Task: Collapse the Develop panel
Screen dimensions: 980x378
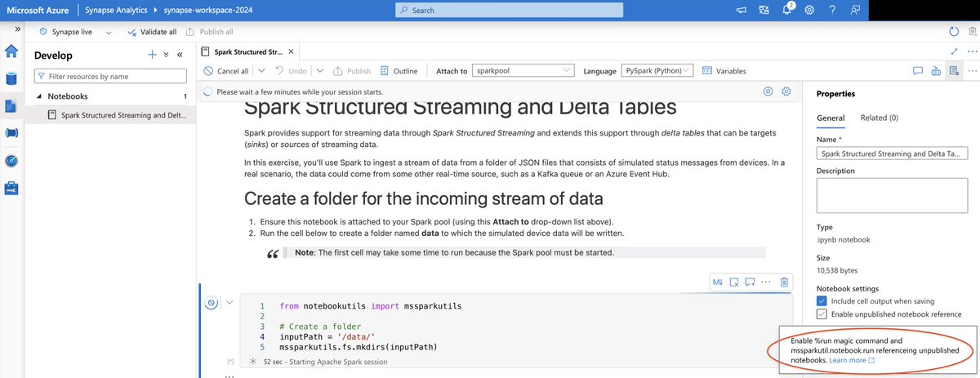Action: (x=180, y=55)
